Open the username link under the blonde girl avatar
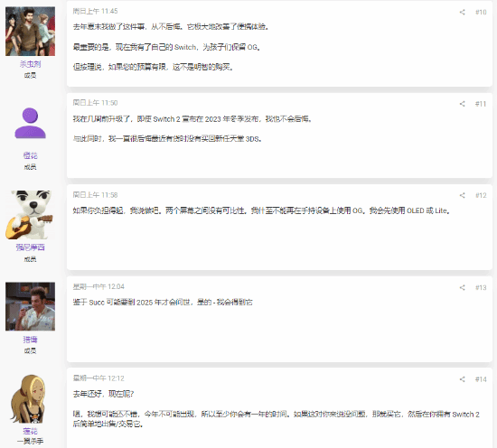Viewport: 497px width, 448px height. 30,431
